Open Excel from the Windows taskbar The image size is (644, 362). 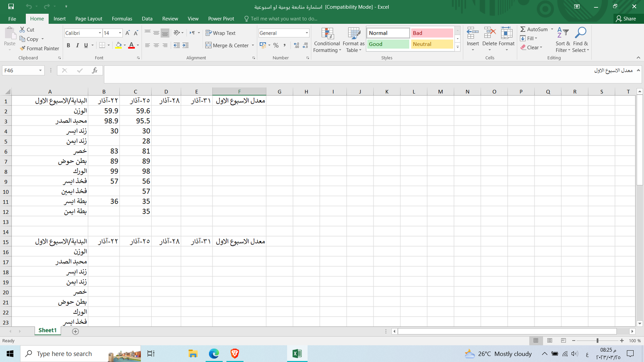pos(297,354)
